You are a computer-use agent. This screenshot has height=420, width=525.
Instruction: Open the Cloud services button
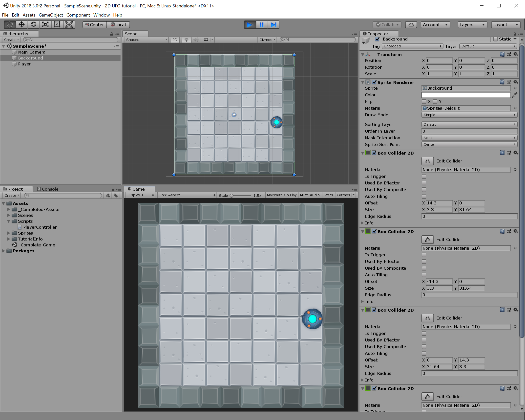tap(411, 25)
